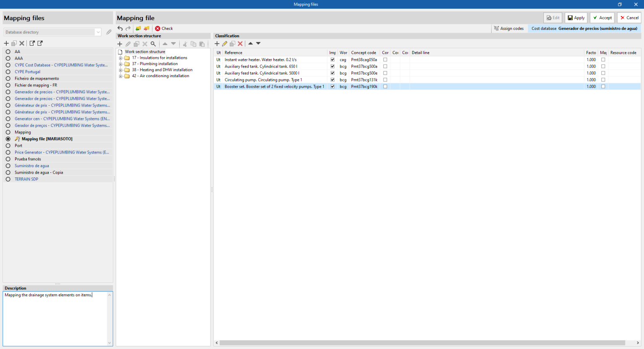Move the classification row up

point(250,44)
